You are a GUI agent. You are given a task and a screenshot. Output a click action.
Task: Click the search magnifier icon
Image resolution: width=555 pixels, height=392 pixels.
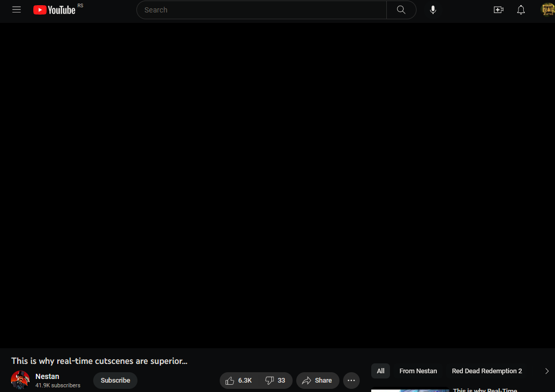tap(401, 9)
